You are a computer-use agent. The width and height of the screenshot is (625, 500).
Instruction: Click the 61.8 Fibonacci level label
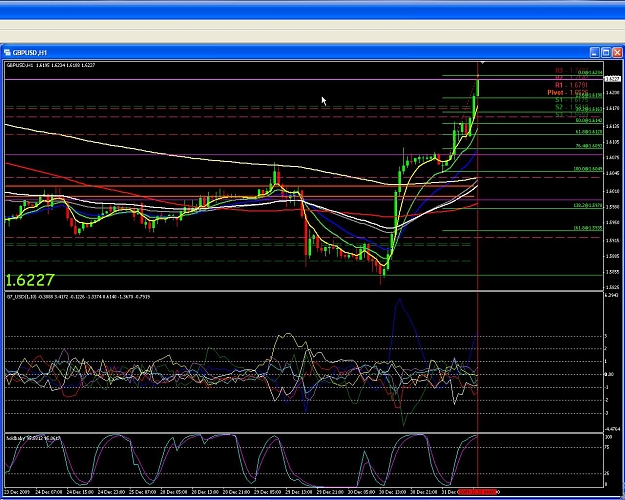point(589,132)
